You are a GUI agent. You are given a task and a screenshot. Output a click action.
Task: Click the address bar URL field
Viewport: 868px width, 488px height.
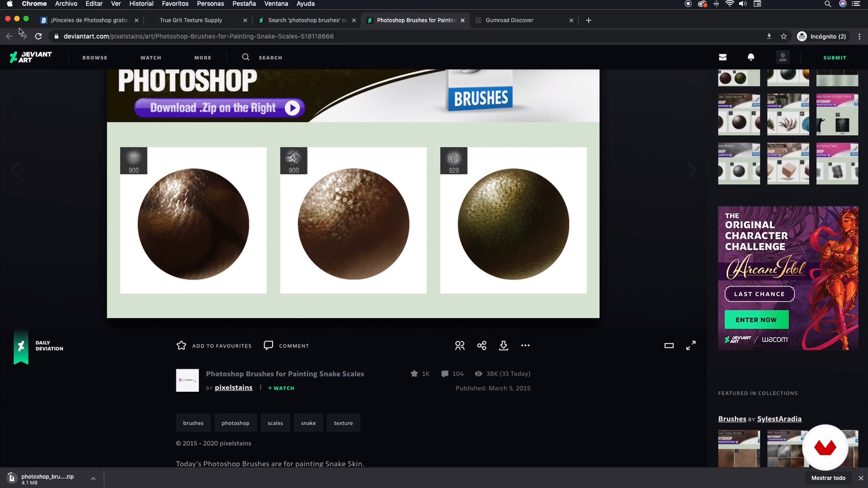tap(407, 36)
